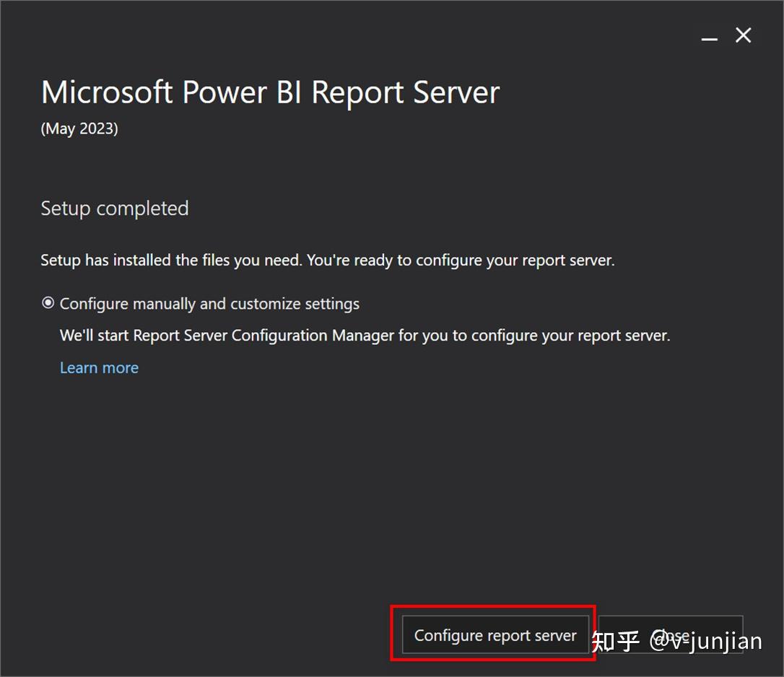Click the Setup completed heading
Viewport: 784px width, 677px height.
point(115,209)
